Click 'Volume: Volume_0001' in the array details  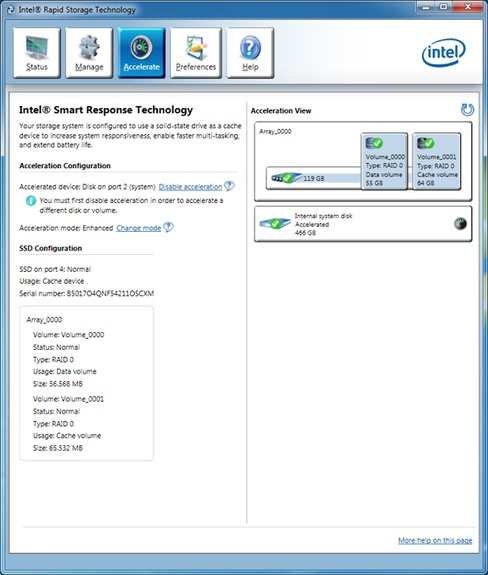coord(69,399)
